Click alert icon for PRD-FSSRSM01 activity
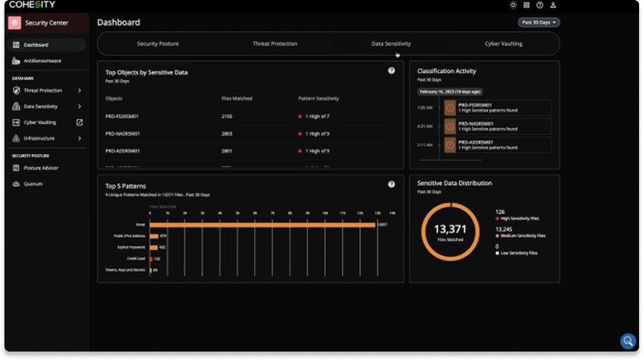This screenshot has width=644, height=360. point(449,107)
